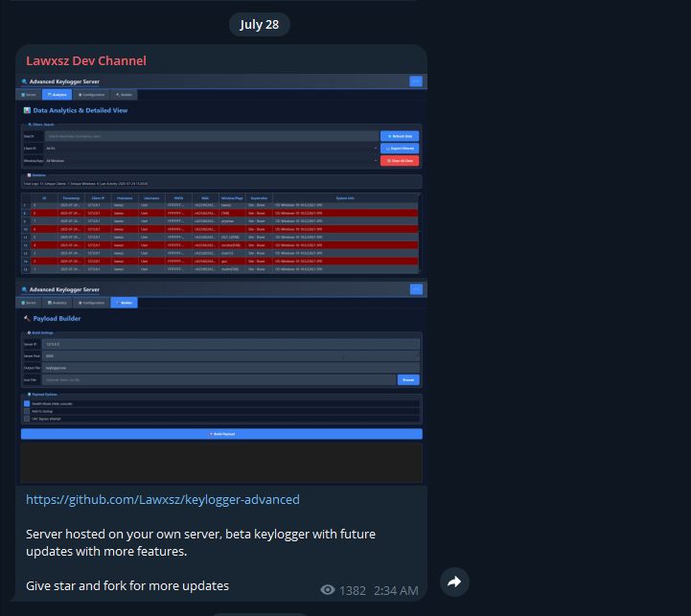691x616 pixels.
Task: Select Configuration tab in the Data Analytics view
Action: point(91,95)
